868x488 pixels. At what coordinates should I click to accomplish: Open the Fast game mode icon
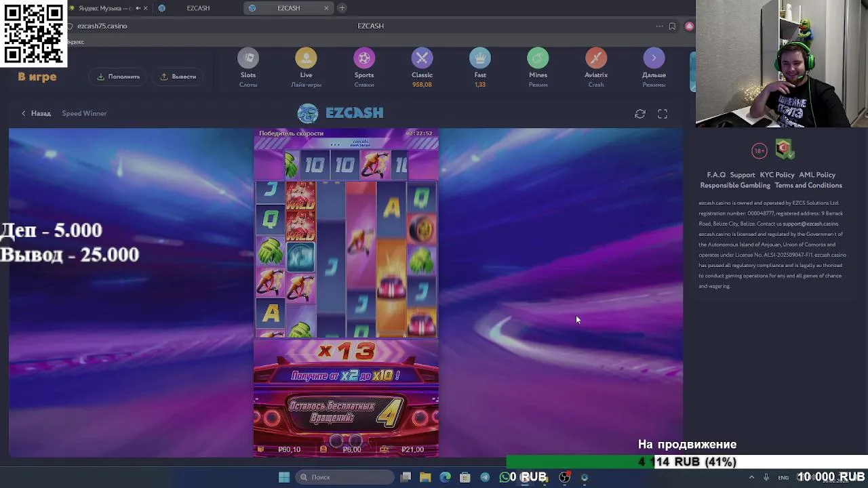[x=480, y=58]
